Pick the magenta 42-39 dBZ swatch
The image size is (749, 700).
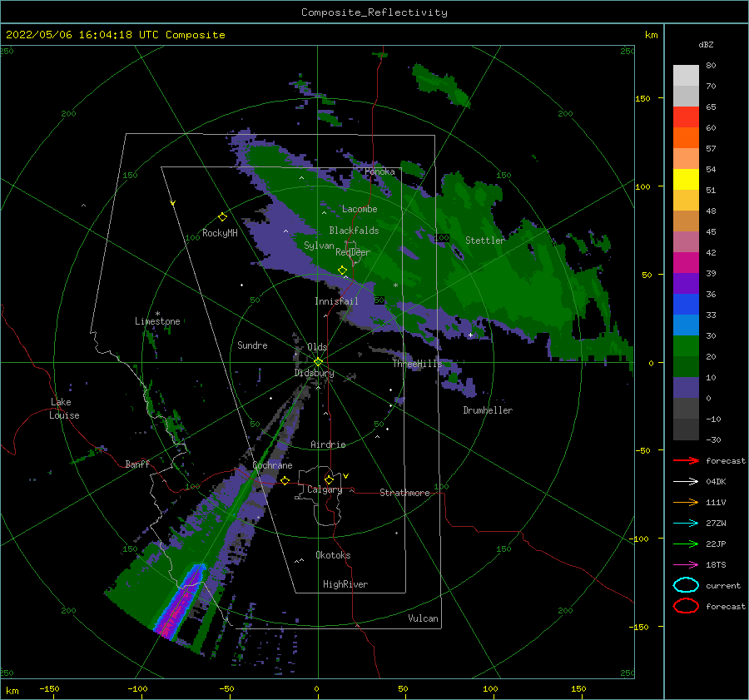[686, 263]
